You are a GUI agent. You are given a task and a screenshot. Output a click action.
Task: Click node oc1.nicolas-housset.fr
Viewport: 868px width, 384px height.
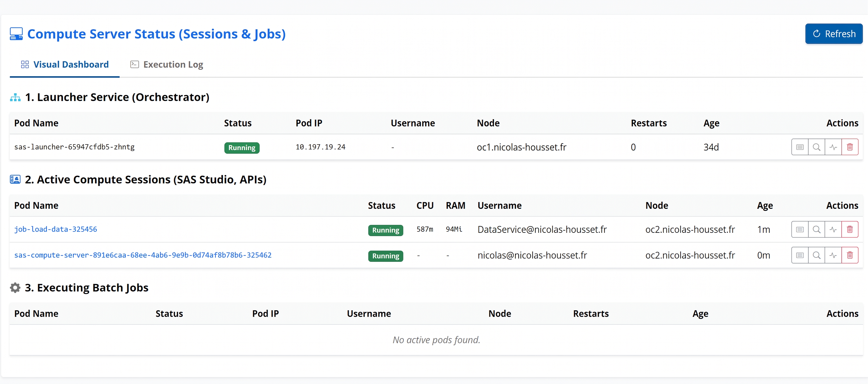(x=522, y=147)
